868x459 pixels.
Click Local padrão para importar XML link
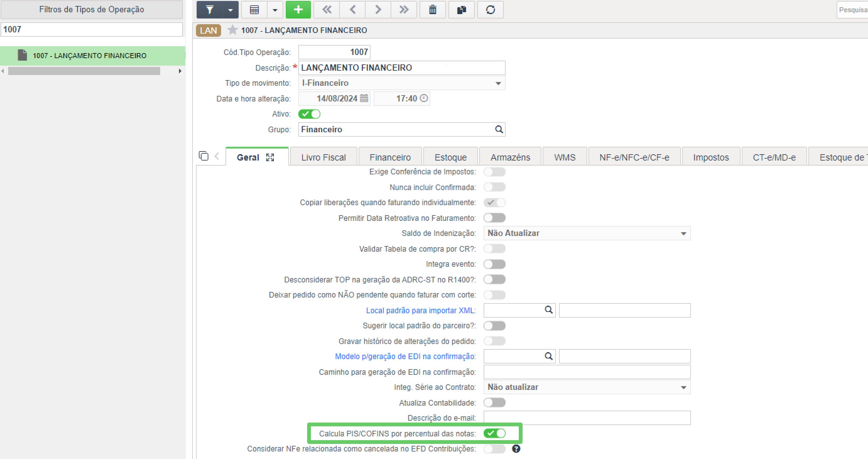pyautogui.click(x=420, y=310)
